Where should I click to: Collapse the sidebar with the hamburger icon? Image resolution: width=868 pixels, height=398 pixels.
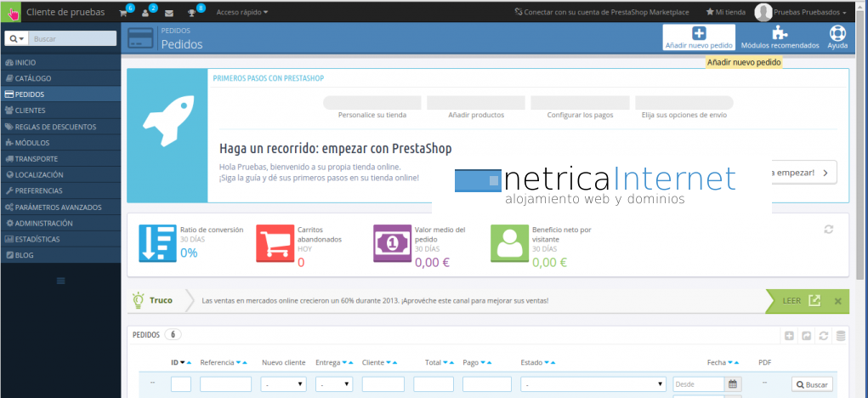[x=61, y=281]
